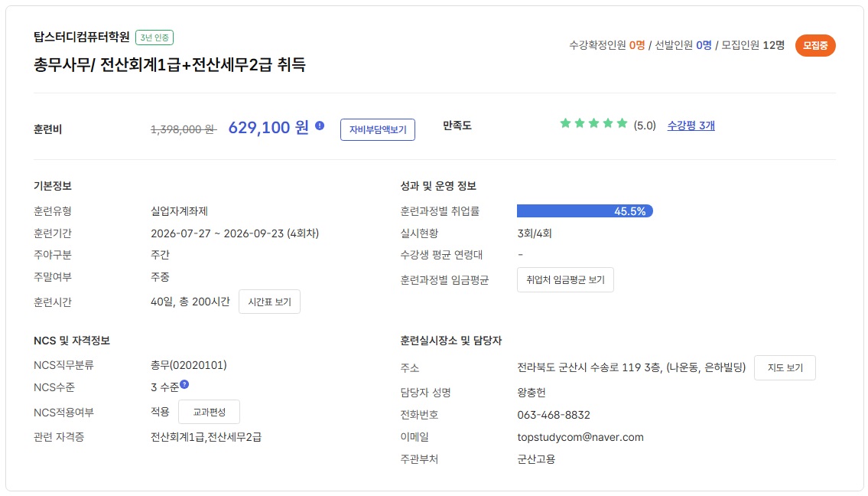Click the course title 총무사무/ 전산회계1급+전산세무2급 취득
This screenshot has width=868, height=496.
169,65
